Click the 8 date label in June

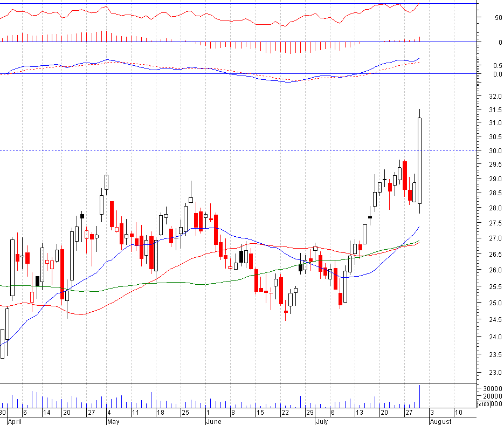233,413
